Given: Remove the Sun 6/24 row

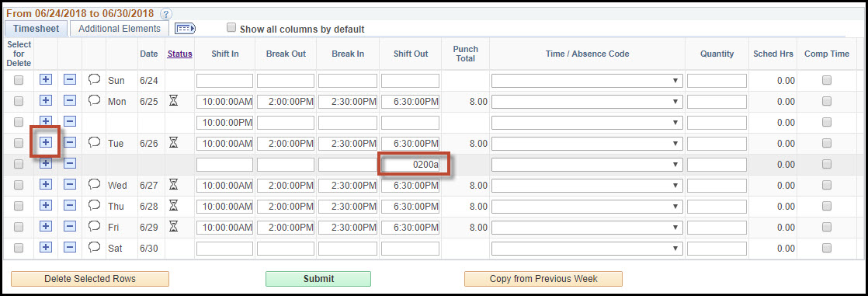Looking at the screenshot, I should coord(70,80).
